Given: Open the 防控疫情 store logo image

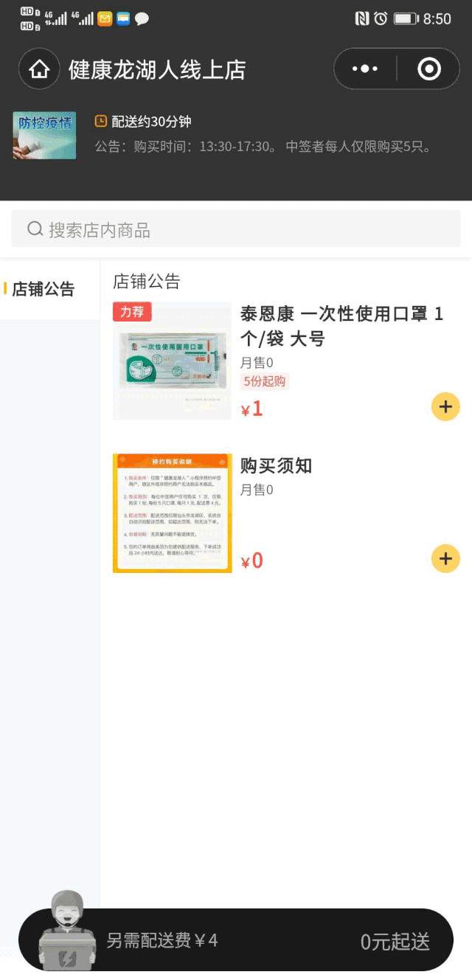Looking at the screenshot, I should [44, 135].
